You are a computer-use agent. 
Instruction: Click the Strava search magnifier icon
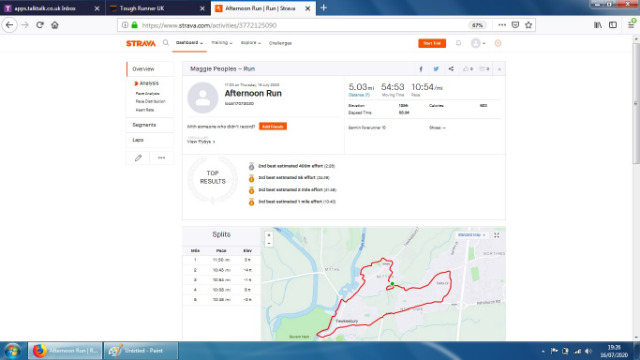pos(166,42)
